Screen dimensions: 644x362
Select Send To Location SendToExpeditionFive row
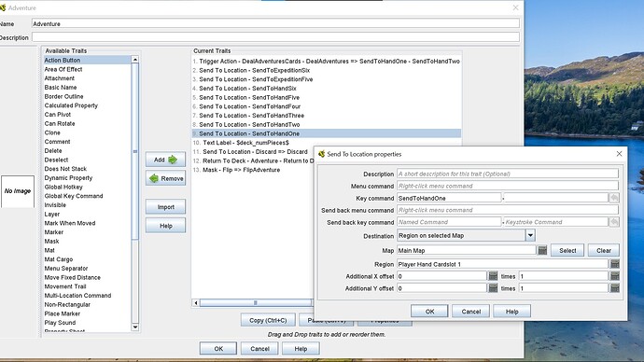[327, 79]
